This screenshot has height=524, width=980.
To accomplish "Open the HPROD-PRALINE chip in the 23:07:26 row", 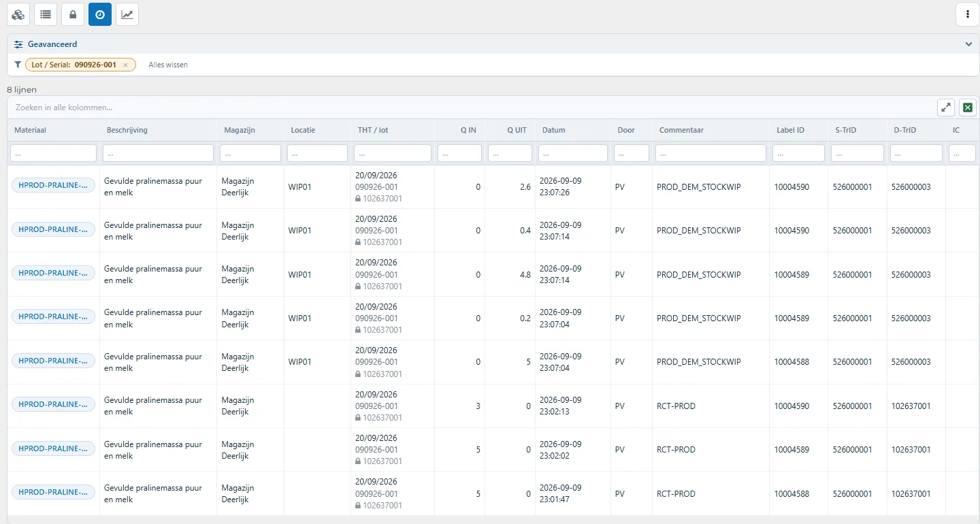I will (54, 186).
